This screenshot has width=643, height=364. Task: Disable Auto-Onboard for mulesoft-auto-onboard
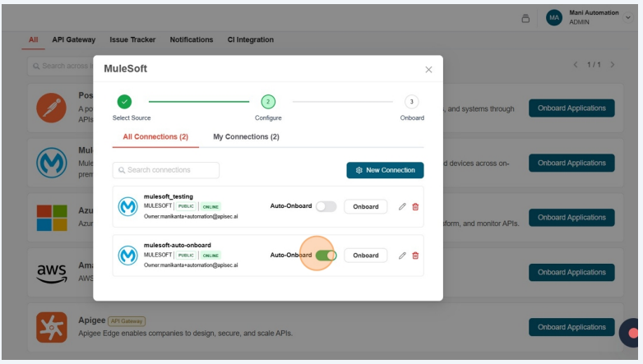click(326, 256)
